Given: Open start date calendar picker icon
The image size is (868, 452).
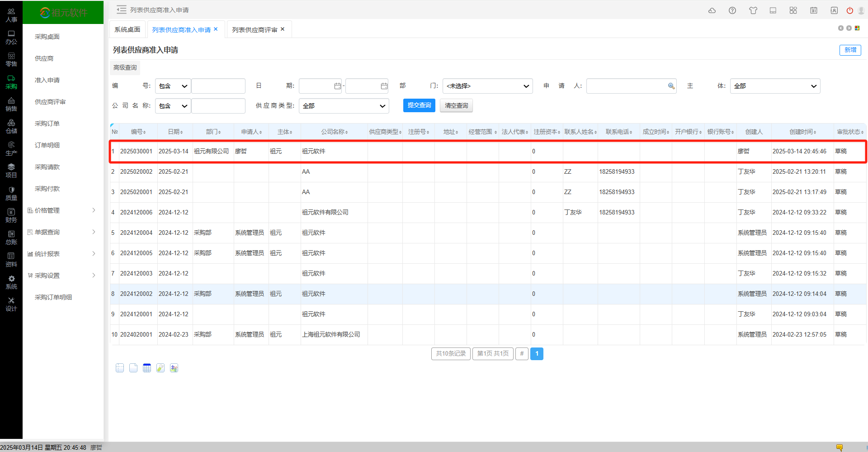Looking at the screenshot, I should [337, 86].
